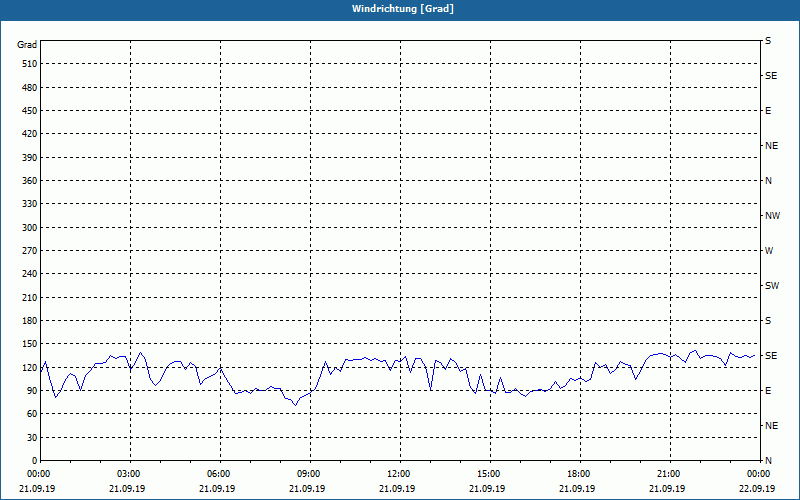This screenshot has width=800, height=500.
Task: Click the 15:00 time label
Action: click(487, 474)
